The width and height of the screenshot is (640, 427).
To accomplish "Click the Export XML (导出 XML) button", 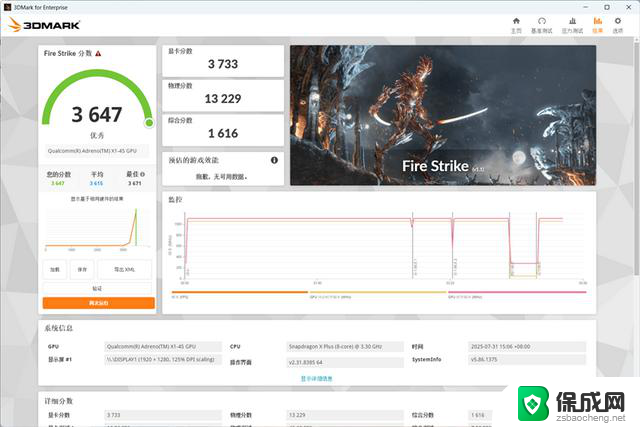I will point(124,269).
